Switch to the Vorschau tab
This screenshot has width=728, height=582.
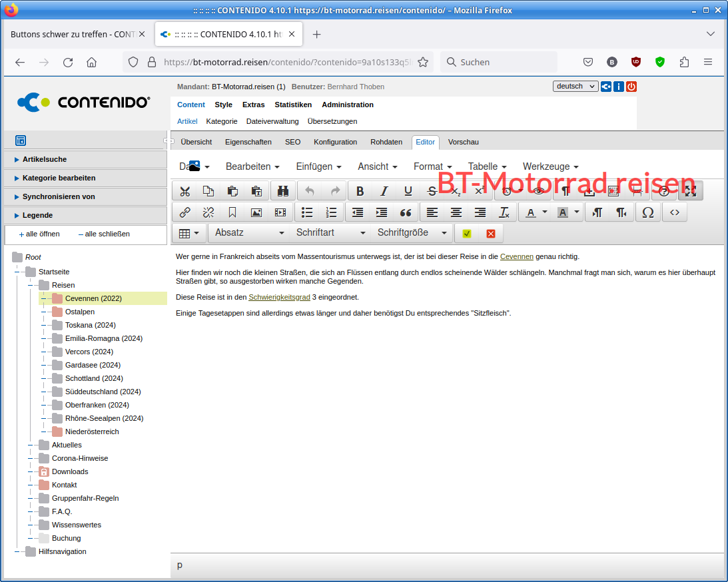(x=463, y=142)
